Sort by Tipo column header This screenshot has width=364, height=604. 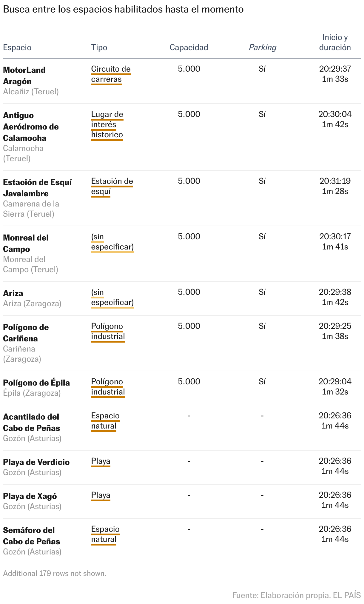[x=99, y=47]
